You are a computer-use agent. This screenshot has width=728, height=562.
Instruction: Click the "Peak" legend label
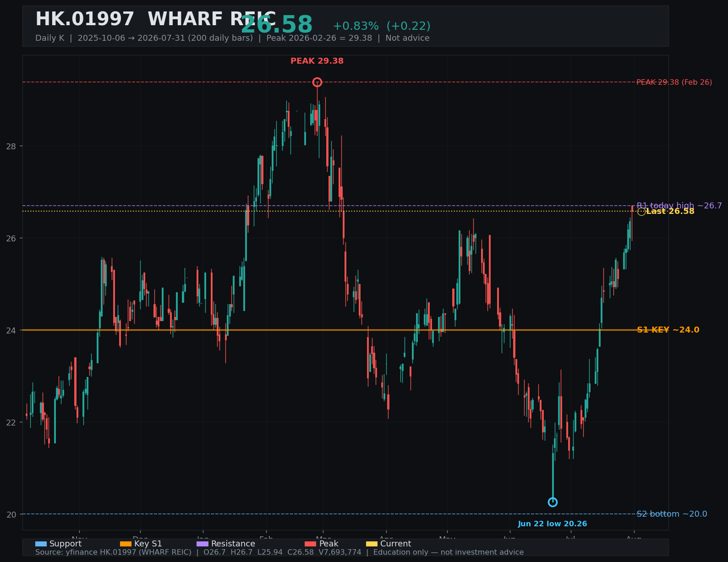[x=329, y=544]
